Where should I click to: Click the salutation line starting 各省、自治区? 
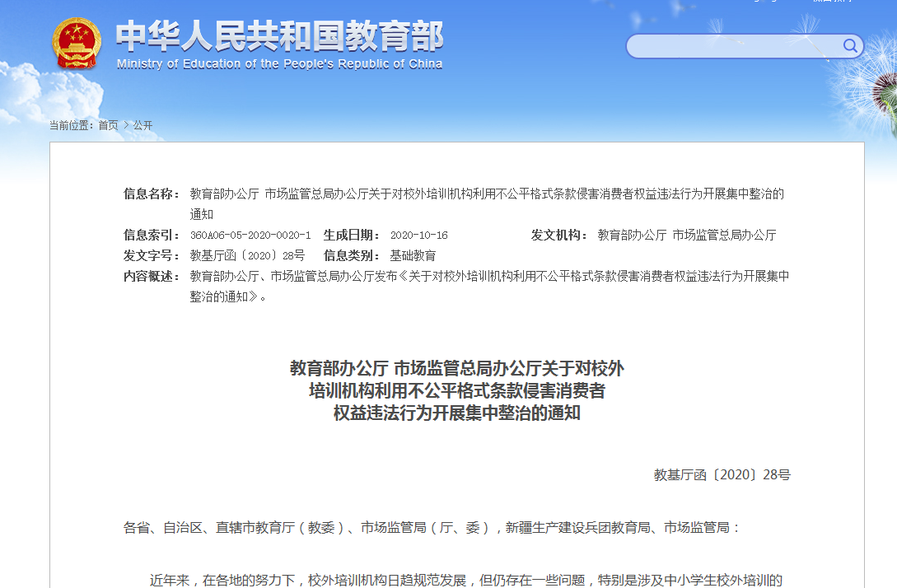pos(432,527)
